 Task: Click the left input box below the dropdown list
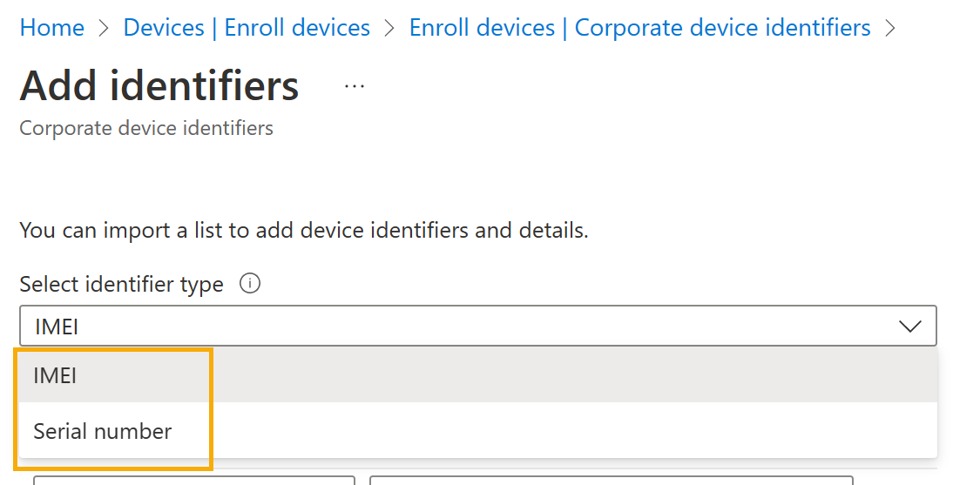click(x=194, y=480)
